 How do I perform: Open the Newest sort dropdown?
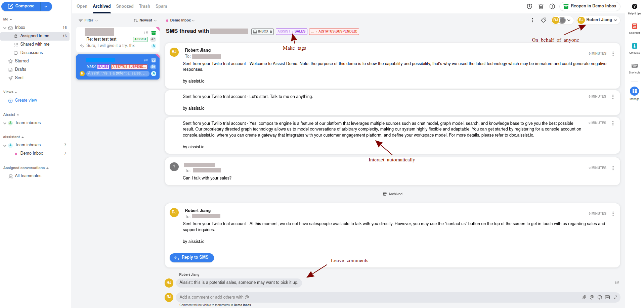point(145,20)
